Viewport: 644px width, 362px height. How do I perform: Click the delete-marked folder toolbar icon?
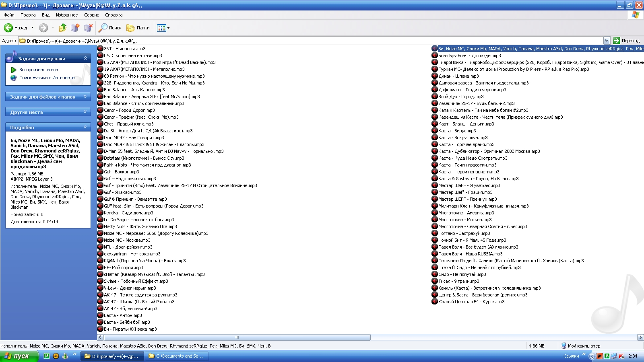[89, 28]
